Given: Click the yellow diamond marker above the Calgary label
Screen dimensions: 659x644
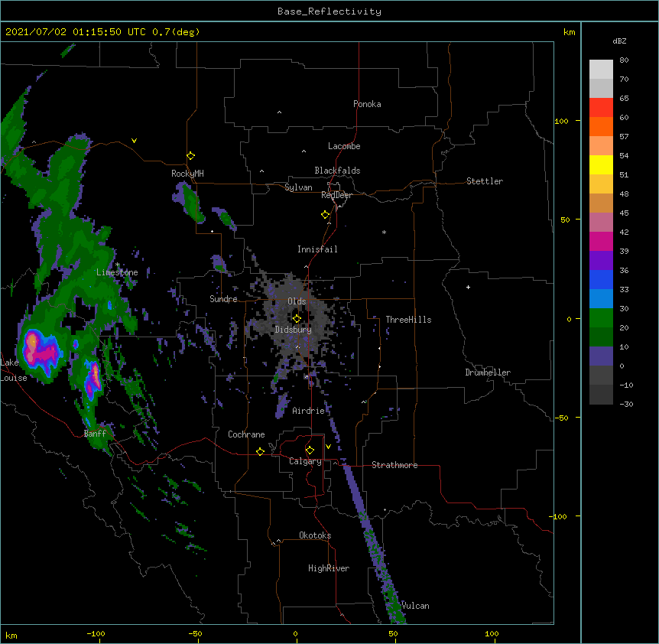Looking at the screenshot, I should (x=310, y=450).
